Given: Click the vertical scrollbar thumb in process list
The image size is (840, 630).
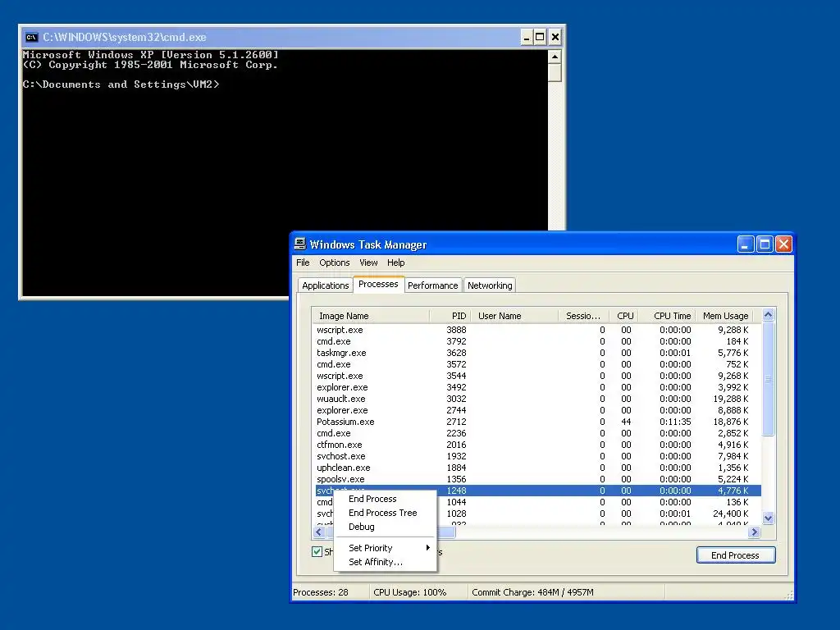Looking at the screenshot, I should coord(768,379).
